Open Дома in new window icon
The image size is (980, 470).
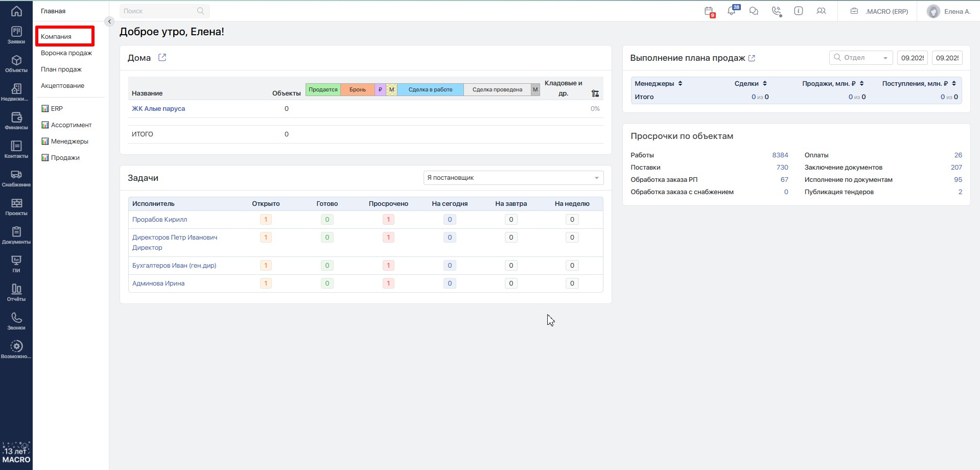click(162, 58)
